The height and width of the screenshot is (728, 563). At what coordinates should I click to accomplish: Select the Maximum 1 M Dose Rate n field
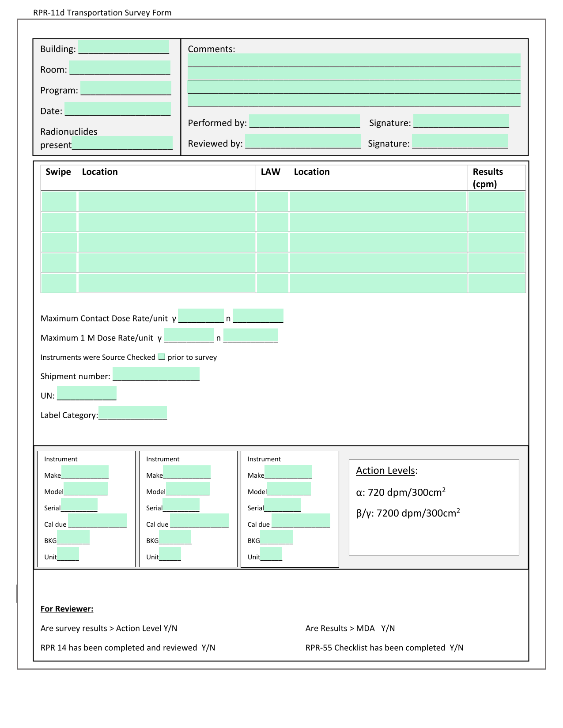point(251,335)
